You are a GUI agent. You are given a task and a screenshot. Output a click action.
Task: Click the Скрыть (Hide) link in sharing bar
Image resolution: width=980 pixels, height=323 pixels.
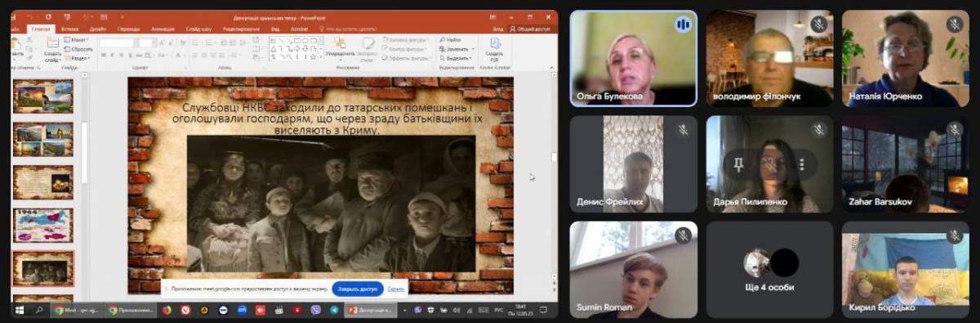(x=396, y=289)
